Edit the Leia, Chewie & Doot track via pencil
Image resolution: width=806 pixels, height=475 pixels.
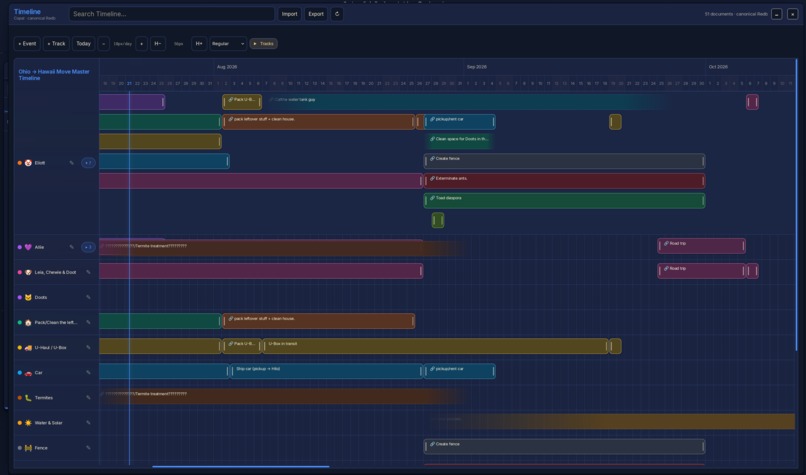[x=88, y=272]
